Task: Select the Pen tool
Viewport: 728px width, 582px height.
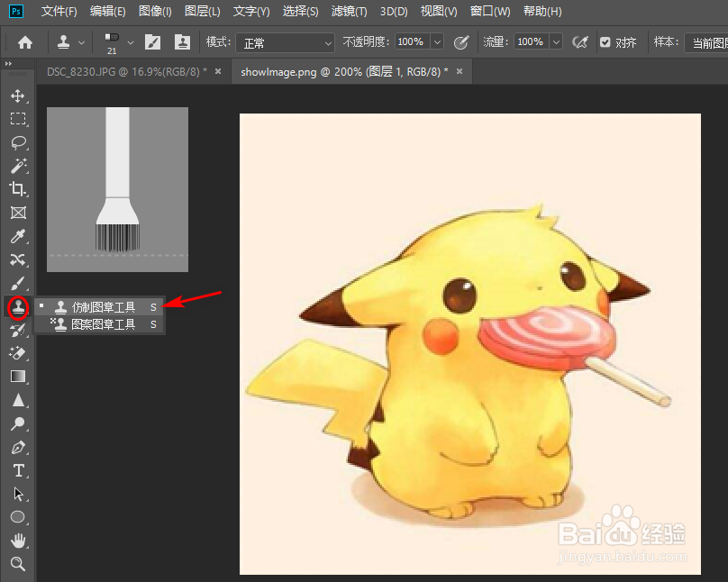Action: pos(18,447)
